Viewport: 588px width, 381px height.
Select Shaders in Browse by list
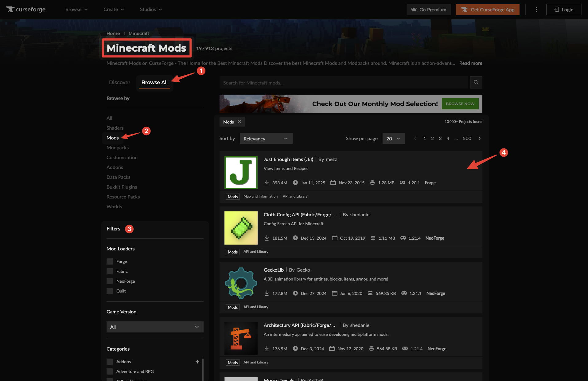115,128
